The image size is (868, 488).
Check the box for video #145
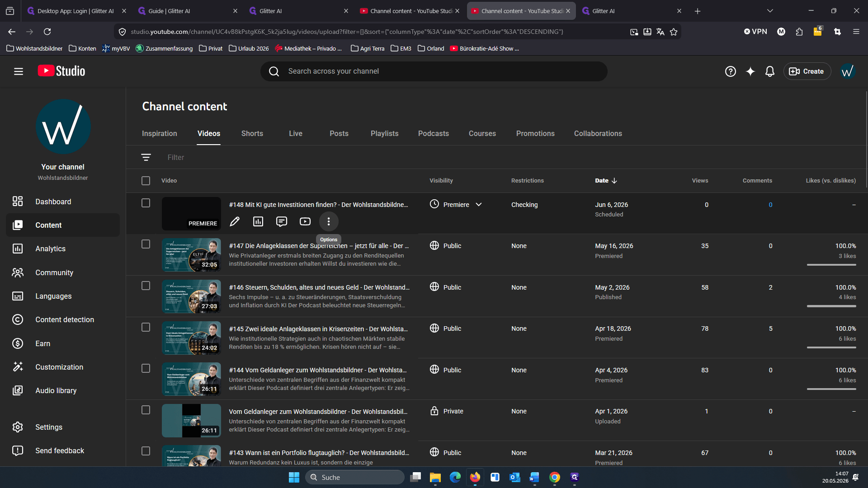click(x=146, y=327)
